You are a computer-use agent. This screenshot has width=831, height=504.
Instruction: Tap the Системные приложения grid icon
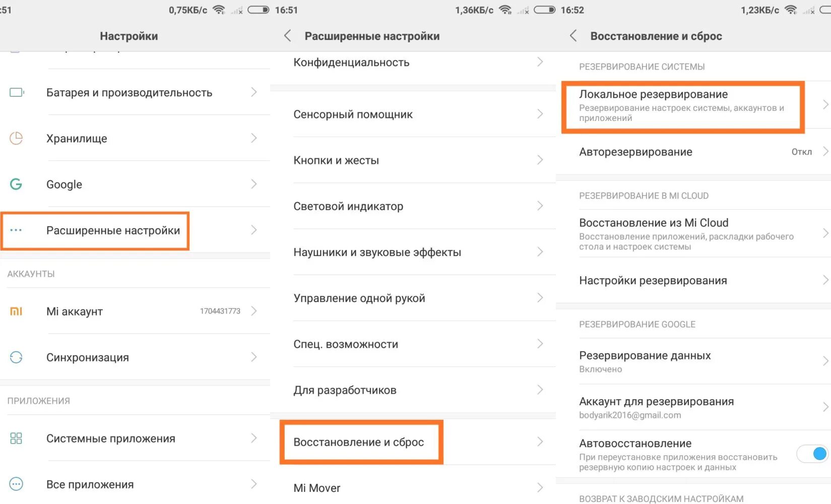click(x=16, y=438)
